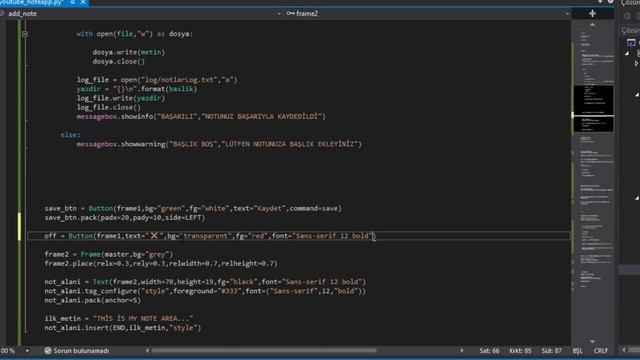
Task: Pin the youtube_noteapp.py tab
Action: click(x=72, y=2)
